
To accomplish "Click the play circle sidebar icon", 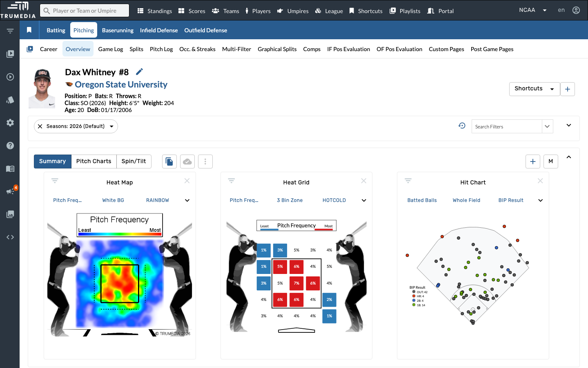I will pos(10,77).
